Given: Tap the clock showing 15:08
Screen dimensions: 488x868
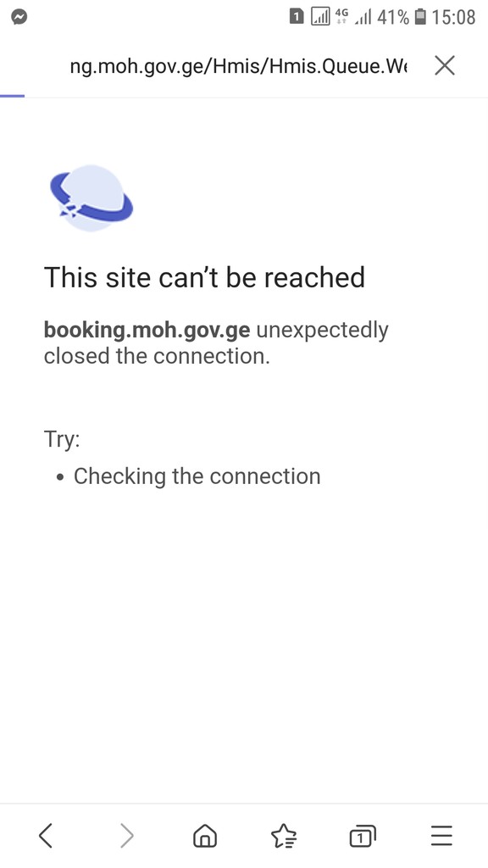Looking at the screenshot, I should (453, 17).
